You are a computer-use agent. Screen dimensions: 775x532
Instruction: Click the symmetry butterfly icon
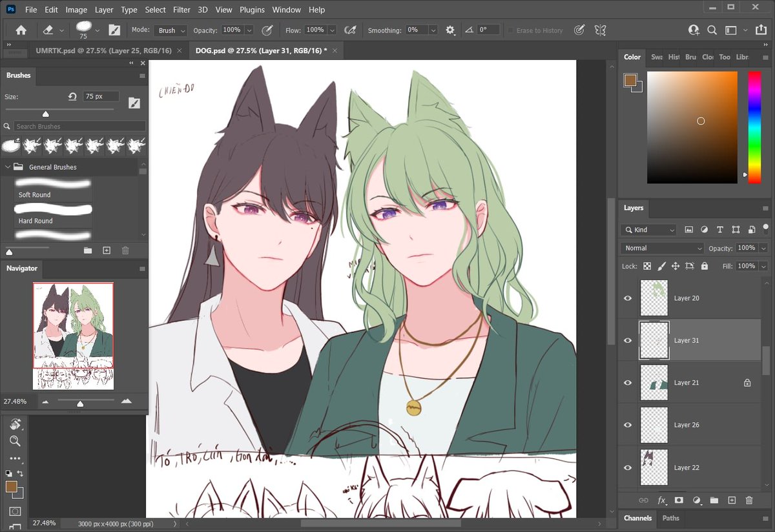pyautogui.click(x=600, y=30)
